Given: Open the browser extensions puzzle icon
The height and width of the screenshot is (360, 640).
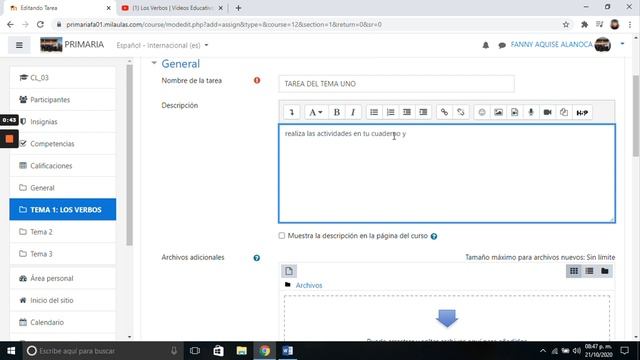Looking at the screenshot, I should [x=584, y=24].
